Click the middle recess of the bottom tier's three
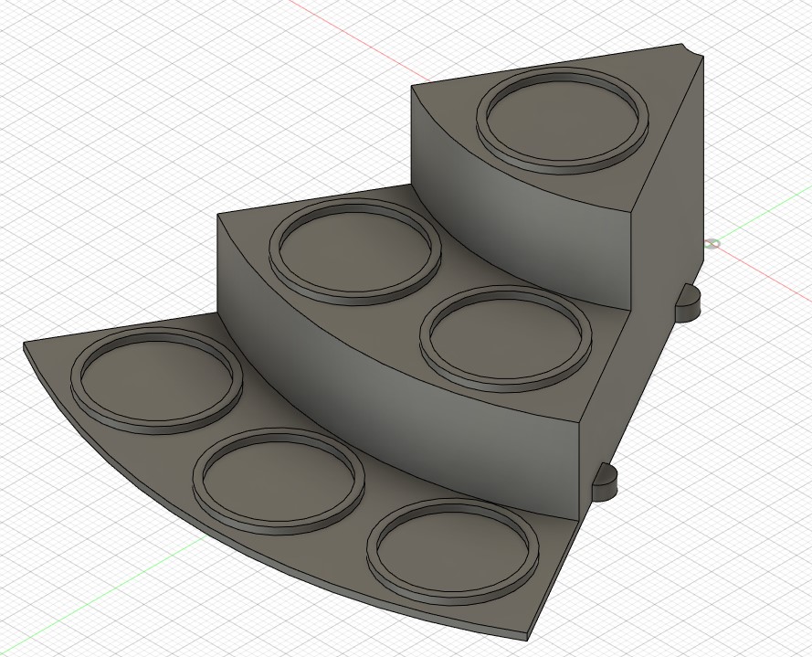Screen dimensions: 812x657 coord(278,482)
